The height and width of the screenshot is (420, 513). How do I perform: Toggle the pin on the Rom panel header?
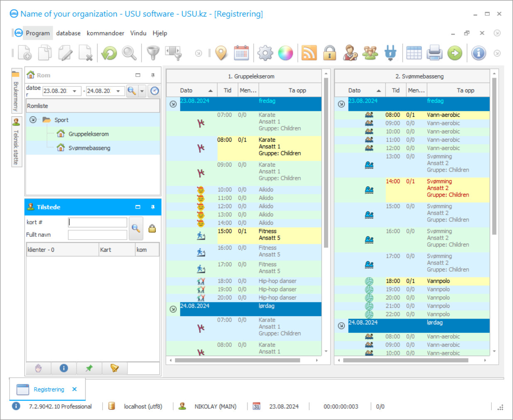153,75
